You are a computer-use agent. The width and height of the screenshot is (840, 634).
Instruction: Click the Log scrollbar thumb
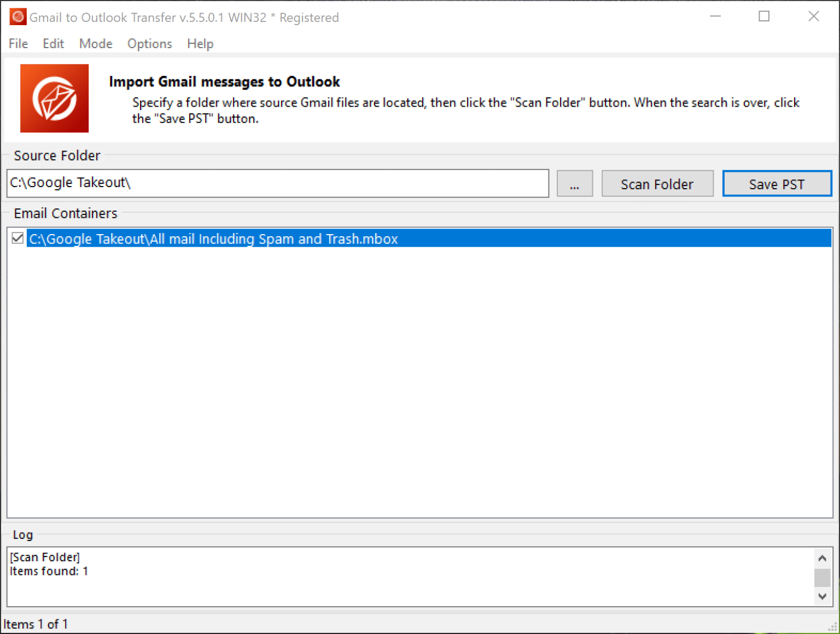pyautogui.click(x=822, y=578)
